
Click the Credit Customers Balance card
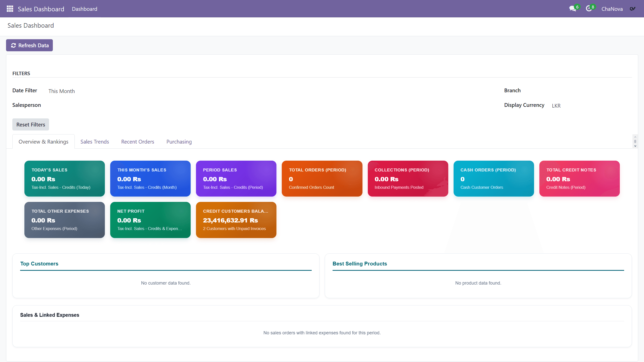coord(236,220)
